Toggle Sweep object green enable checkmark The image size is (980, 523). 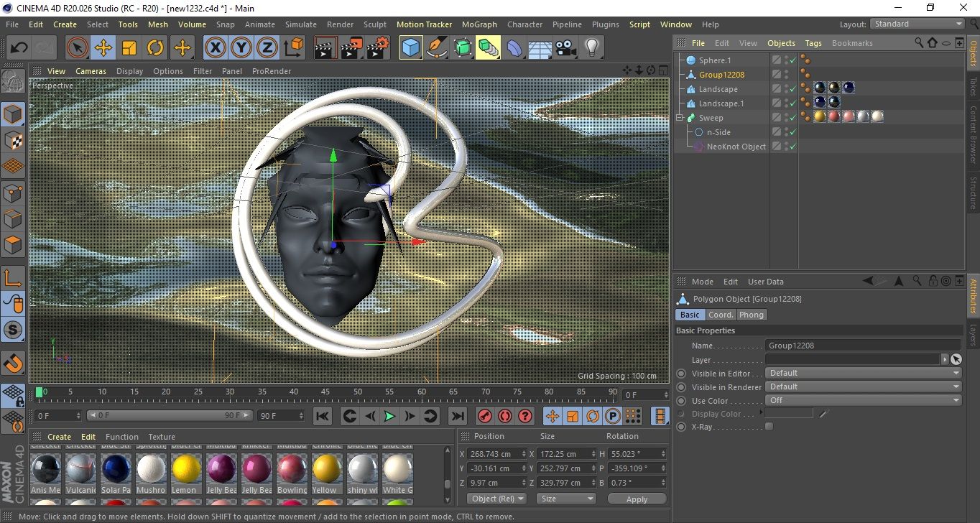(x=793, y=118)
